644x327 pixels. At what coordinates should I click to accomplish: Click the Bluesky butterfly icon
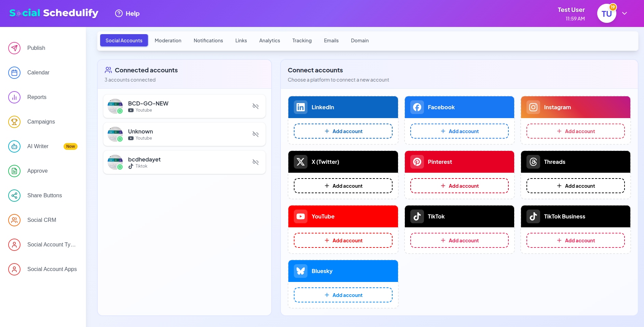[x=300, y=271]
